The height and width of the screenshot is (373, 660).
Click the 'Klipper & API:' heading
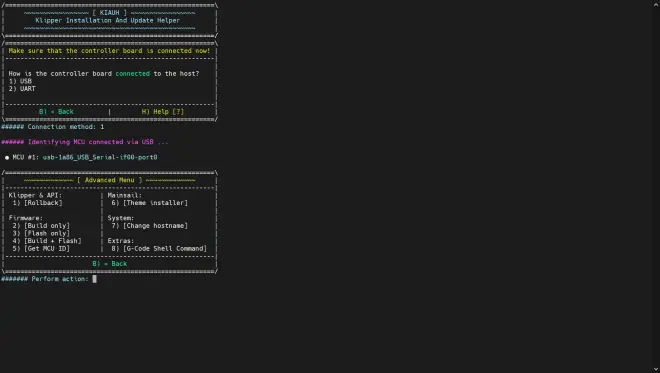pyautogui.click(x=35, y=195)
